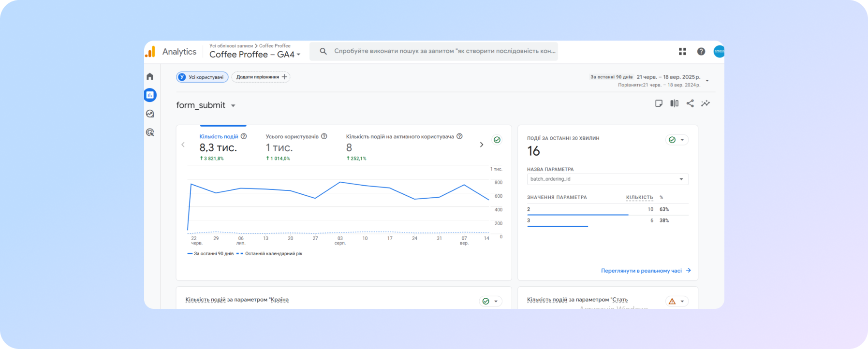Open the Coffee Proffee – GA4 property selector
This screenshot has width=868, height=349.
point(255,55)
